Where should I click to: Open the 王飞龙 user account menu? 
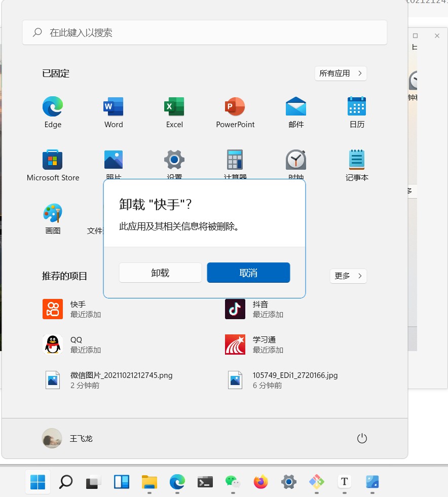pyautogui.click(x=67, y=438)
